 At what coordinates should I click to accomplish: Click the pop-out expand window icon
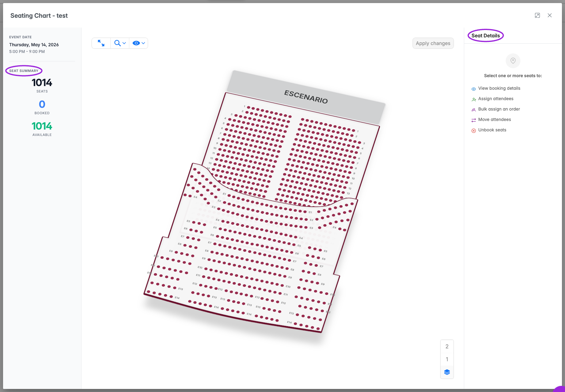tap(537, 15)
